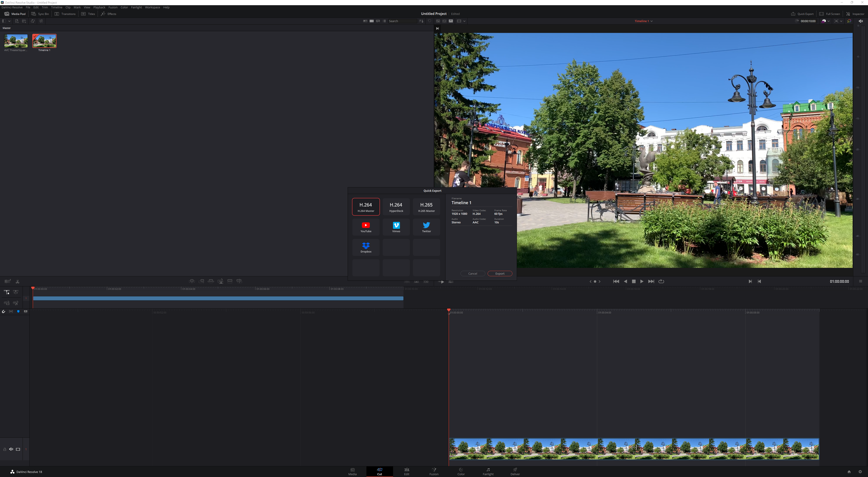Switch media pool to thumbnail view
868x477 pixels.
coord(372,21)
